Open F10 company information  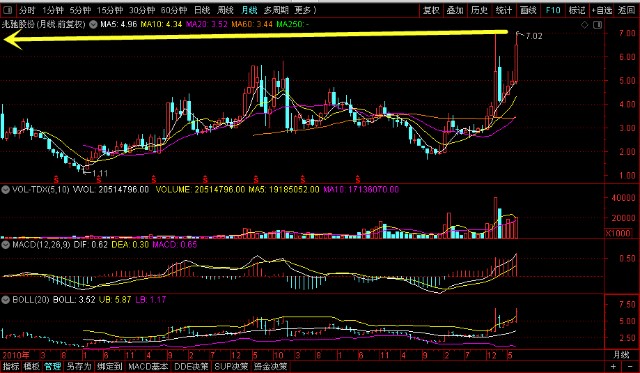(553, 10)
